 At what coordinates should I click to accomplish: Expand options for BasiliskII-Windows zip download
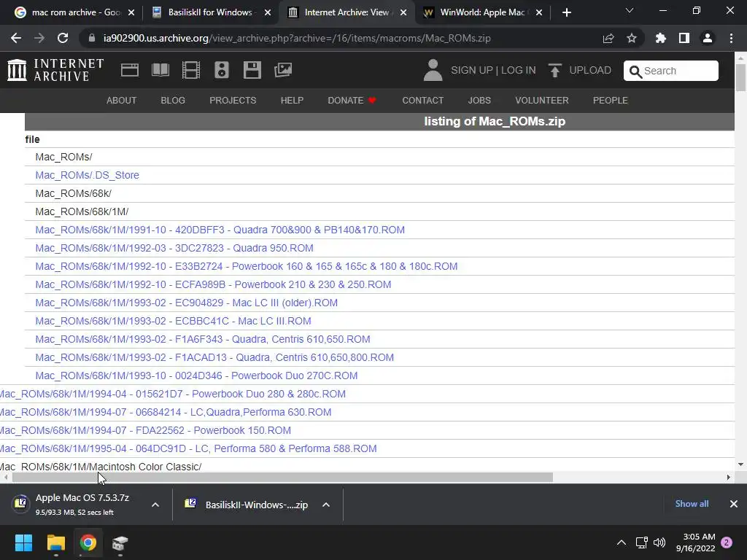[326, 505]
